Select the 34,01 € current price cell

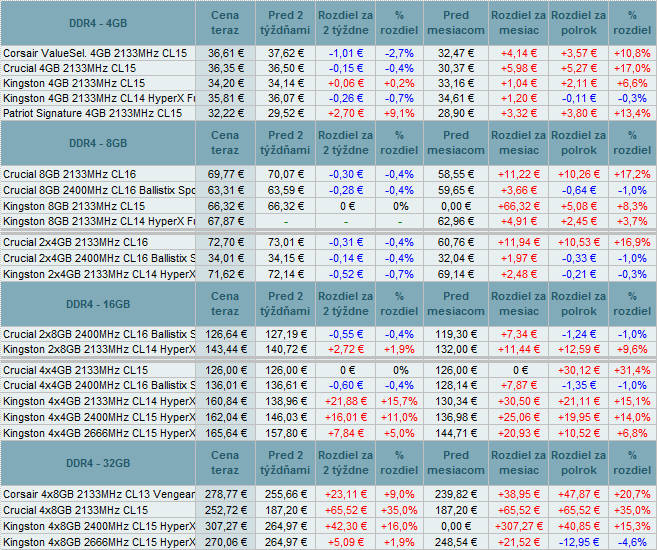(x=225, y=258)
